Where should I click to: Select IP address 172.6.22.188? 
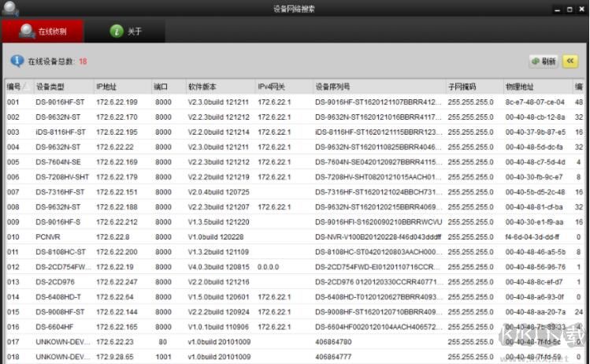pyautogui.click(x=117, y=207)
